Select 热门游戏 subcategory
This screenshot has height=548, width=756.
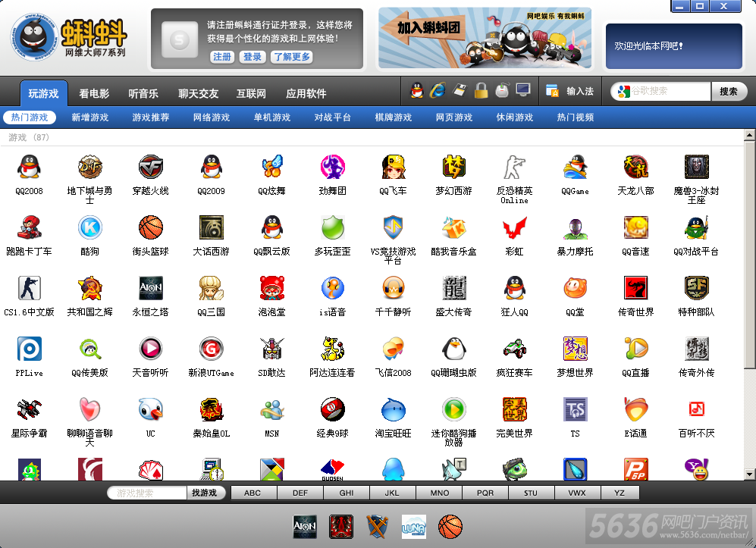(30, 117)
